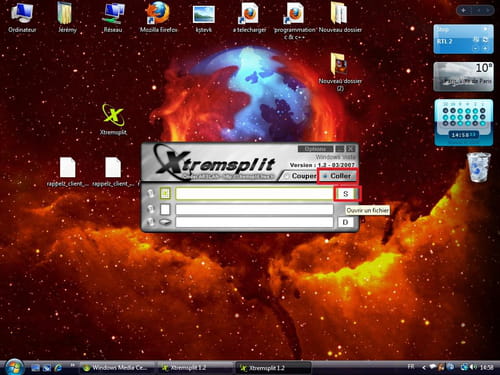Increase volume with radio gadget plus button
This screenshot has height=375, width=500.
tap(485, 49)
